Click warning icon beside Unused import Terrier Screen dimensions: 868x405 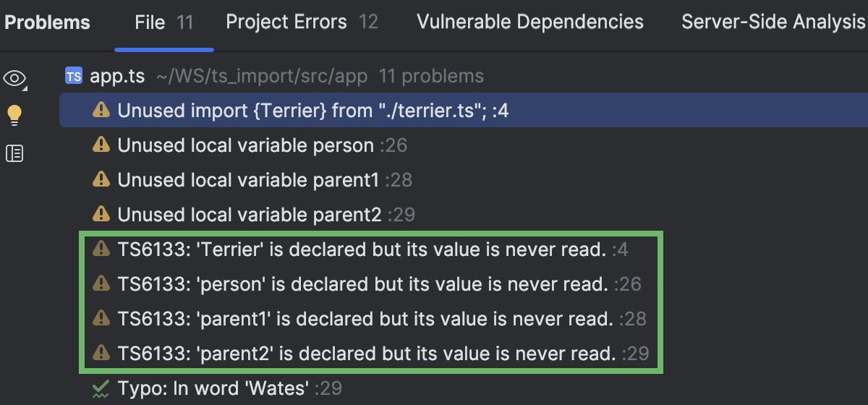pyautogui.click(x=101, y=111)
